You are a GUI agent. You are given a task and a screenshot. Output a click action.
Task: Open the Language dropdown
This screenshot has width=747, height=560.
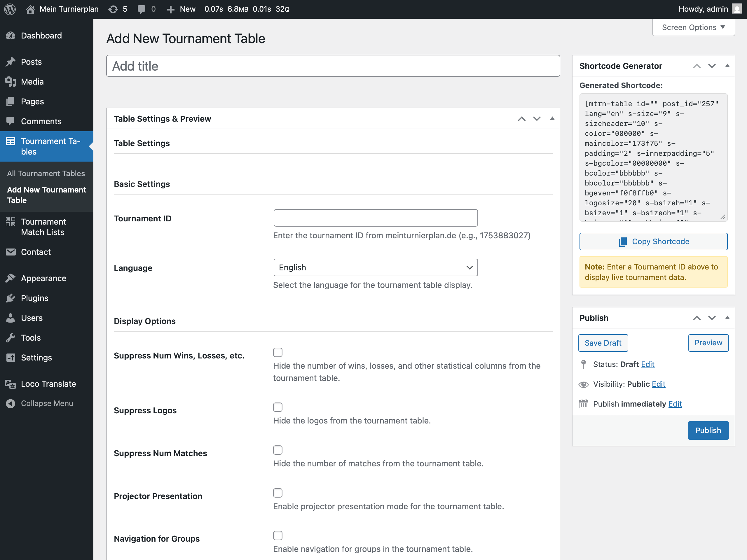[375, 268]
